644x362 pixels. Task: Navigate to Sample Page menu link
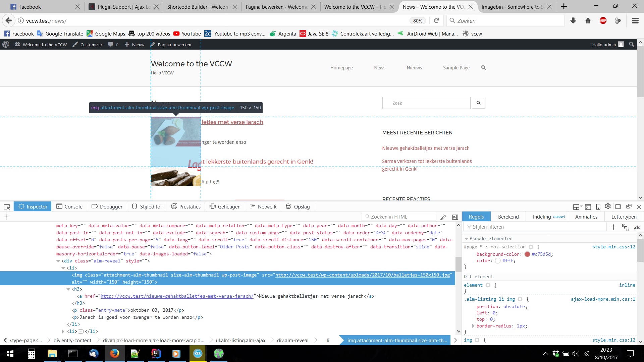[456, 68]
